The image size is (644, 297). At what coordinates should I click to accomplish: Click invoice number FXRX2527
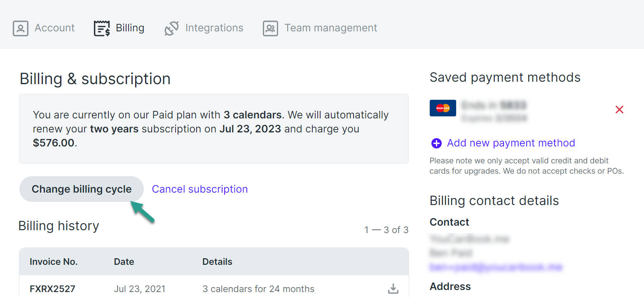coord(52,289)
